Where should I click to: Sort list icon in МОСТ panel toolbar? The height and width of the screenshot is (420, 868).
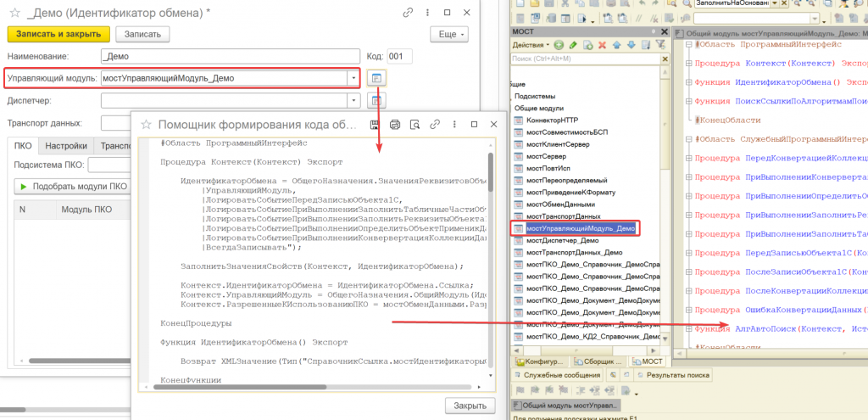tap(645, 45)
